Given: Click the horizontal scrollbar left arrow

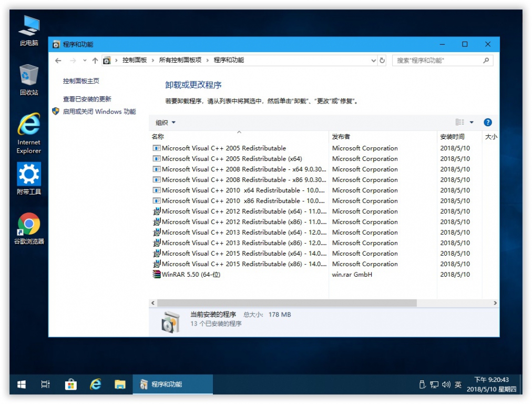Looking at the screenshot, I should [x=152, y=303].
